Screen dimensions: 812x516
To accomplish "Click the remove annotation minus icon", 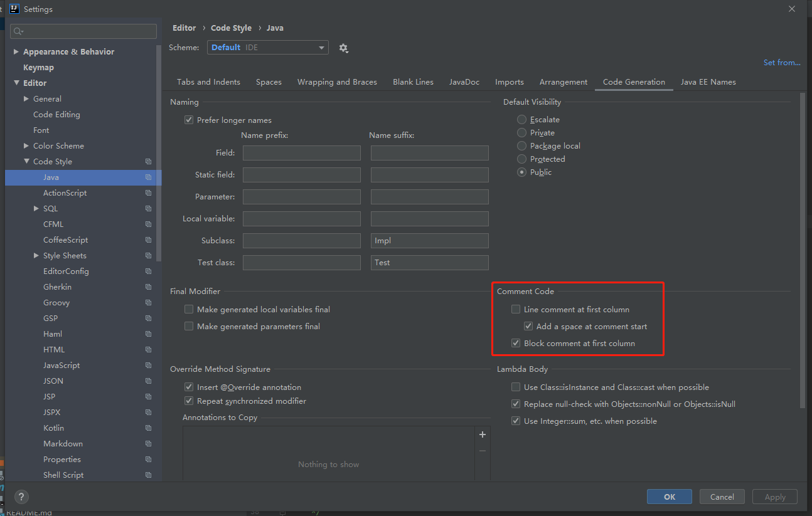I will [x=483, y=451].
